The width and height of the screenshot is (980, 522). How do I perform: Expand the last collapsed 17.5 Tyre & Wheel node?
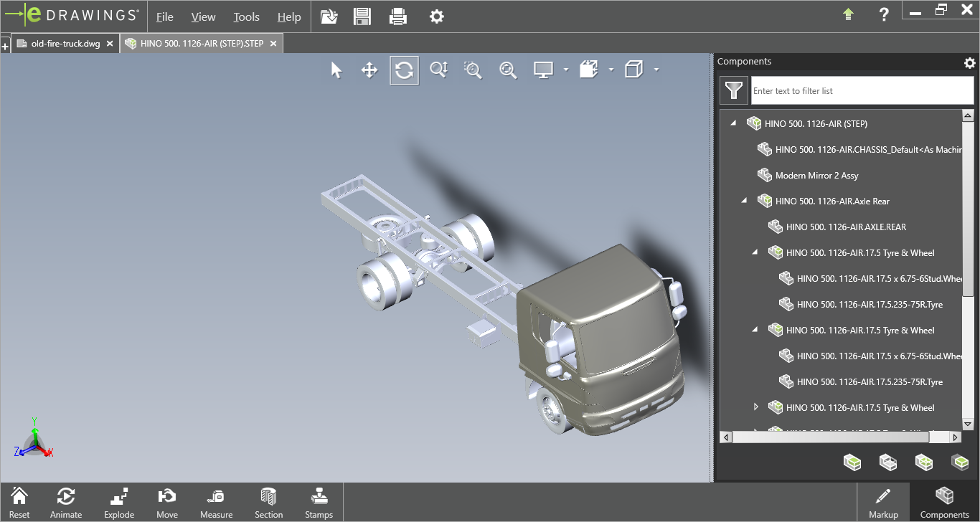click(x=755, y=407)
